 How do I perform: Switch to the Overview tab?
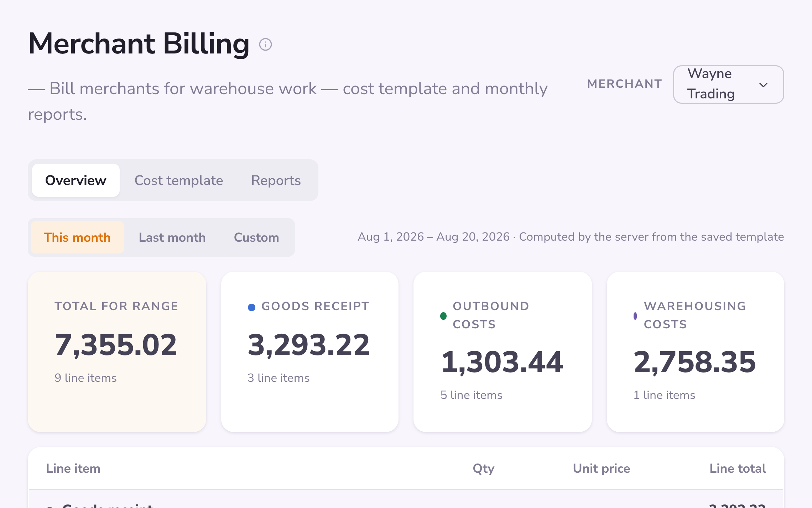76,180
